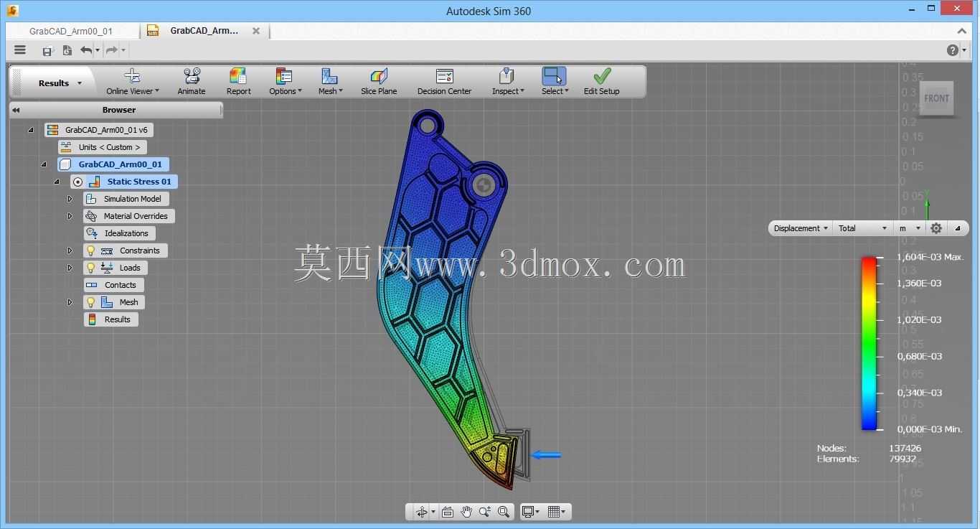980x529 pixels.
Task: Select the Static Stress 01 study label
Action: pos(139,182)
